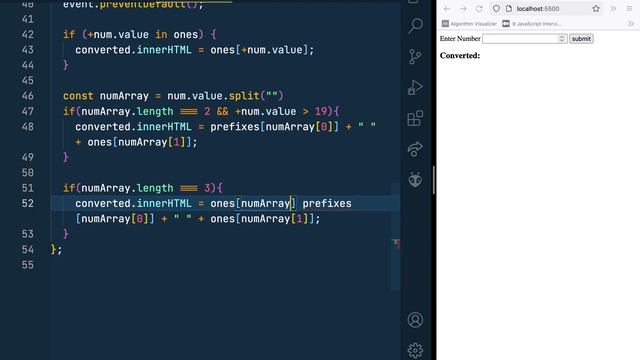Viewport: 640px width, 360px height.
Task: Open the browser hamburger menu
Action: pos(629,9)
